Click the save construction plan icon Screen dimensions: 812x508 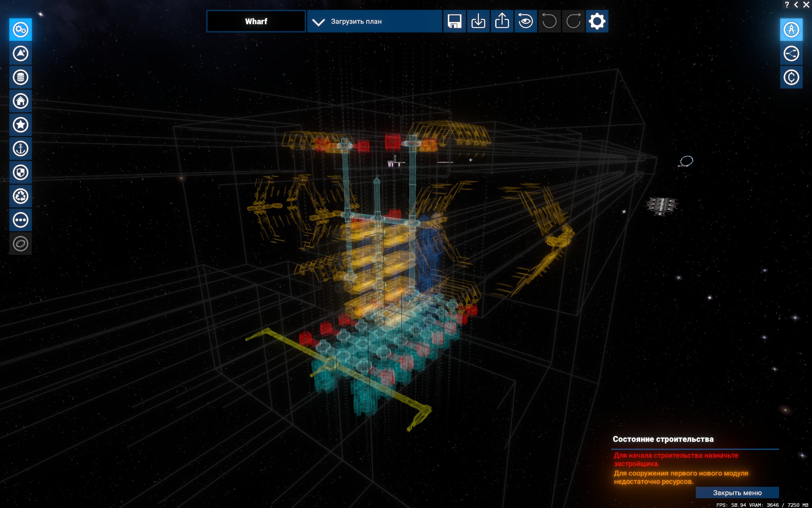tap(454, 21)
